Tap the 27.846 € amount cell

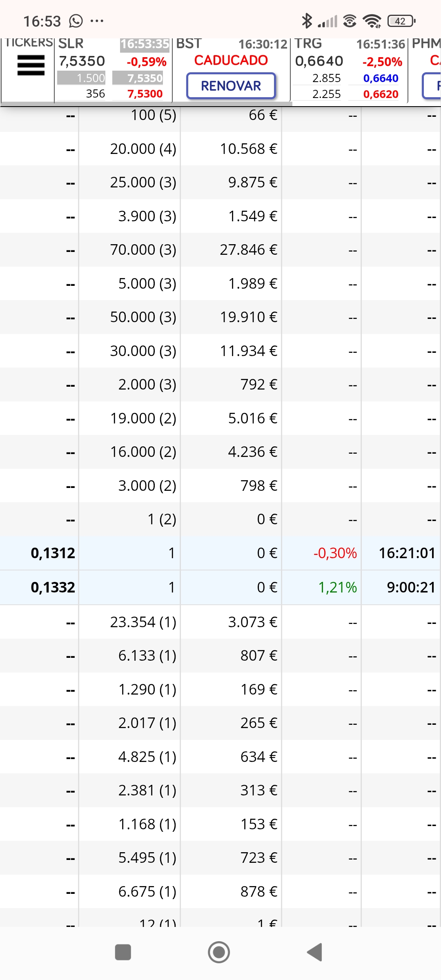pos(248,249)
